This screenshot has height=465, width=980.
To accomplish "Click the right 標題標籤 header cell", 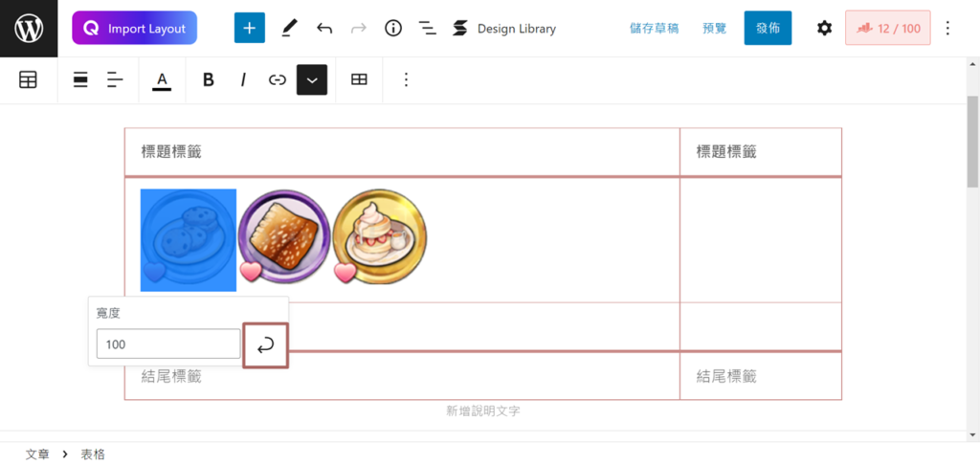I will click(761, 152).
